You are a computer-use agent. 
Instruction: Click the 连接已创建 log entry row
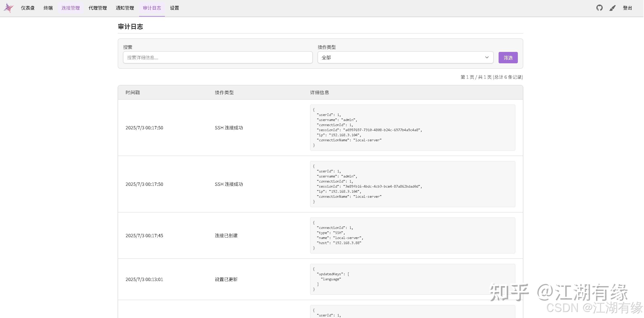(226, 235)
